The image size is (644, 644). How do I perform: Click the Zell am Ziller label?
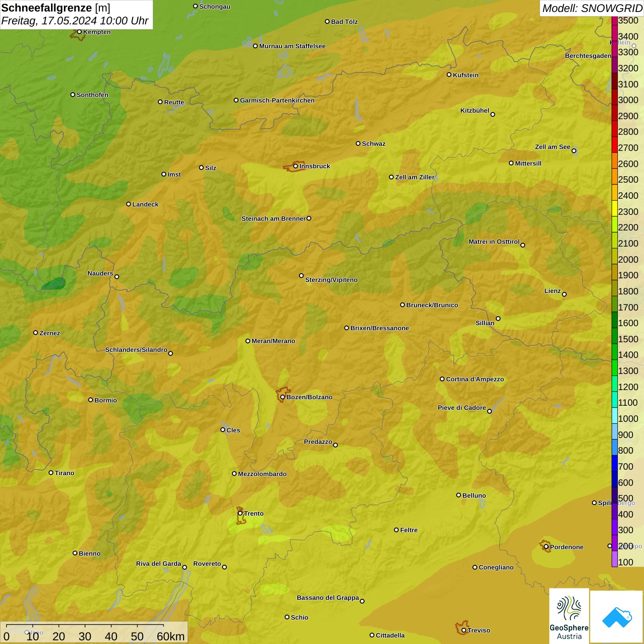tap(415, 177)
